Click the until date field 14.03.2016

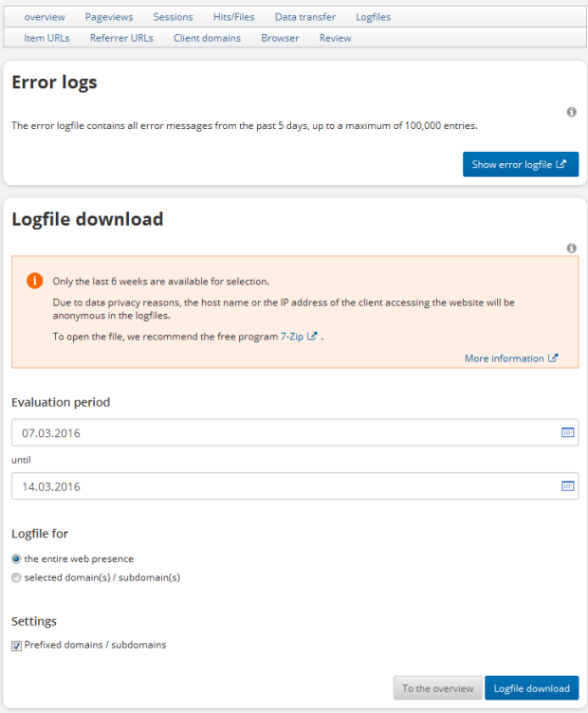pos(285,486)
